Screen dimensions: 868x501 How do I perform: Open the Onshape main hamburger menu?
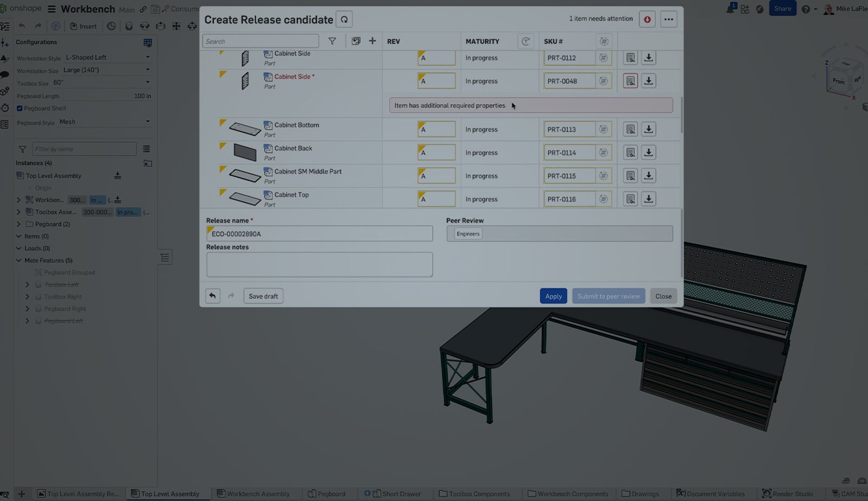tap(50, 9)
